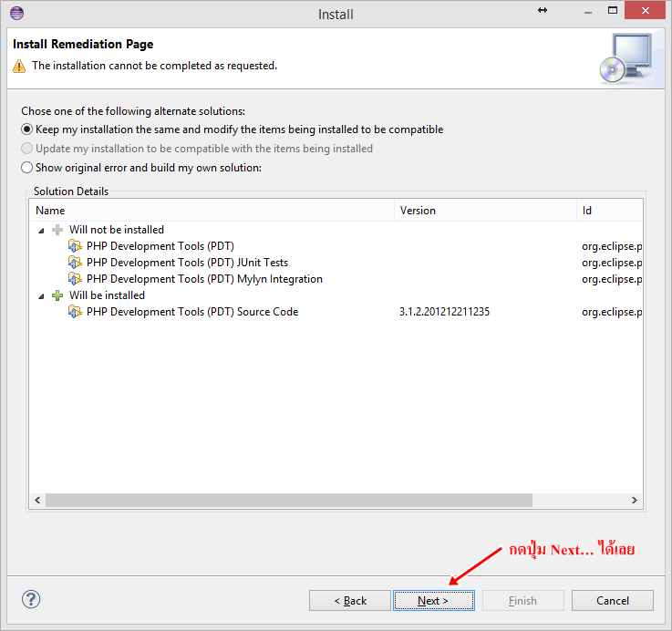Select the Will not be installed tree node
Screen dimensions: 672x631
117,230
